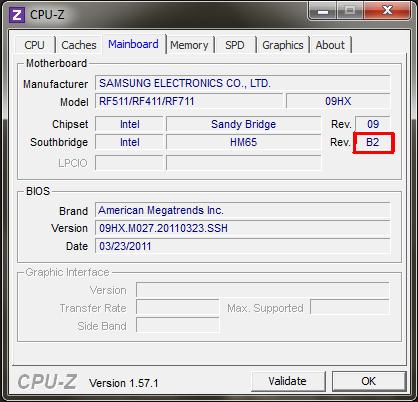
Task: Click the empty LPCIO vendor field
Action: (x=129, y=163)
